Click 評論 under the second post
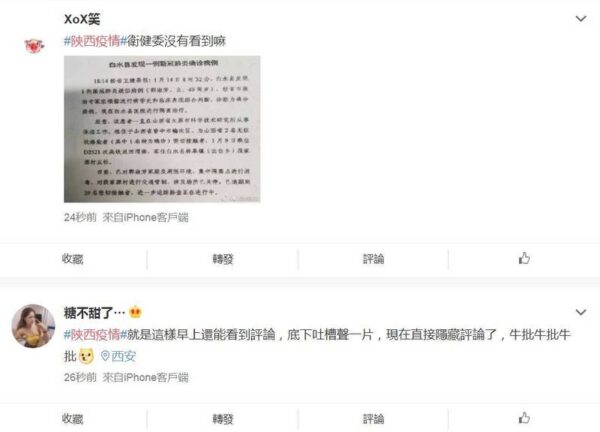 pyautogui.click(x=373, y=419)
